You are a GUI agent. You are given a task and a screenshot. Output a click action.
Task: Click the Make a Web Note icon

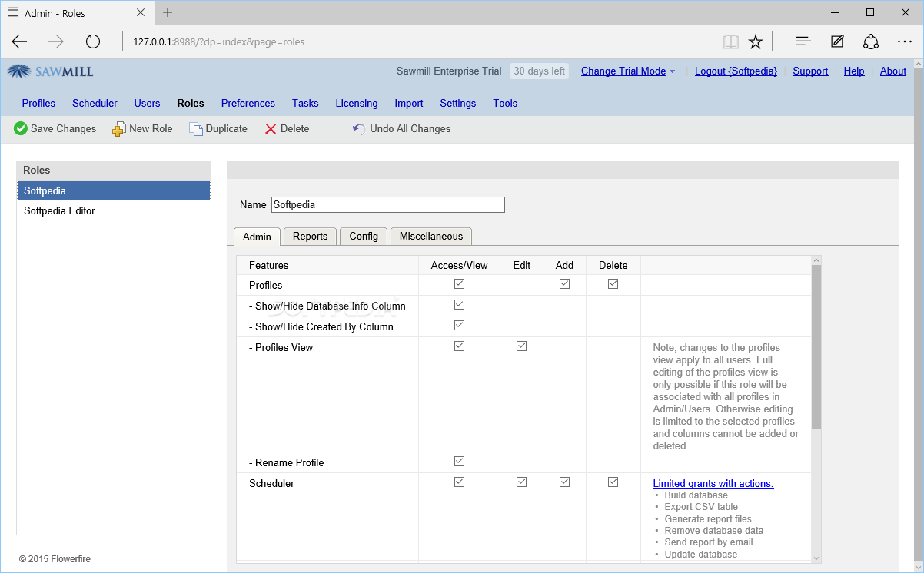[837, 41]
